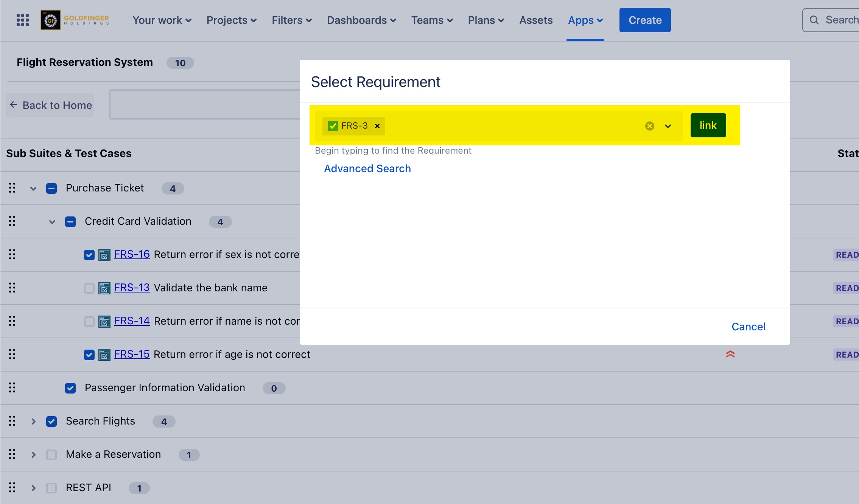Image resolution: width=859 pixels, height=504 pixels.
Task: Open the Dashboards menu
Action: [361, 20]
